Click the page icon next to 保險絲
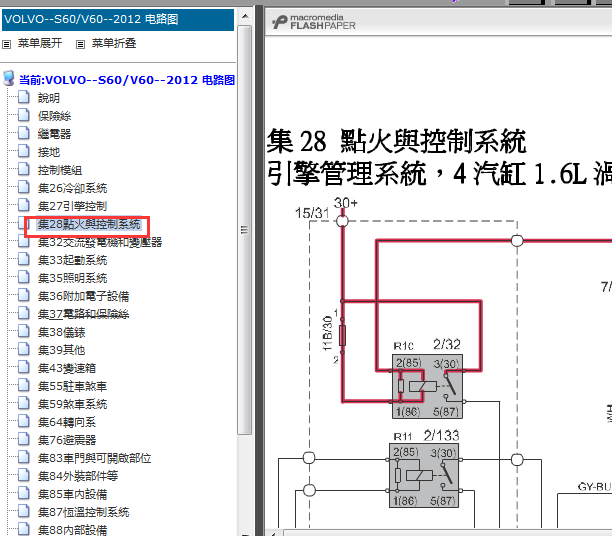Viewport: 612px width, 536px height. [x=24, y=115]
